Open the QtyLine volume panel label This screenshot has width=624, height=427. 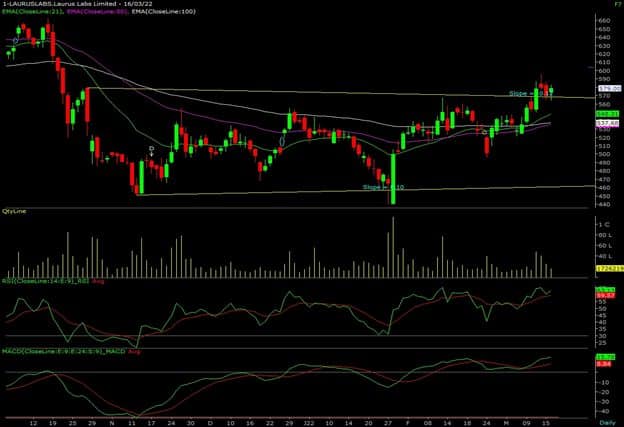(x=15, y=211)
